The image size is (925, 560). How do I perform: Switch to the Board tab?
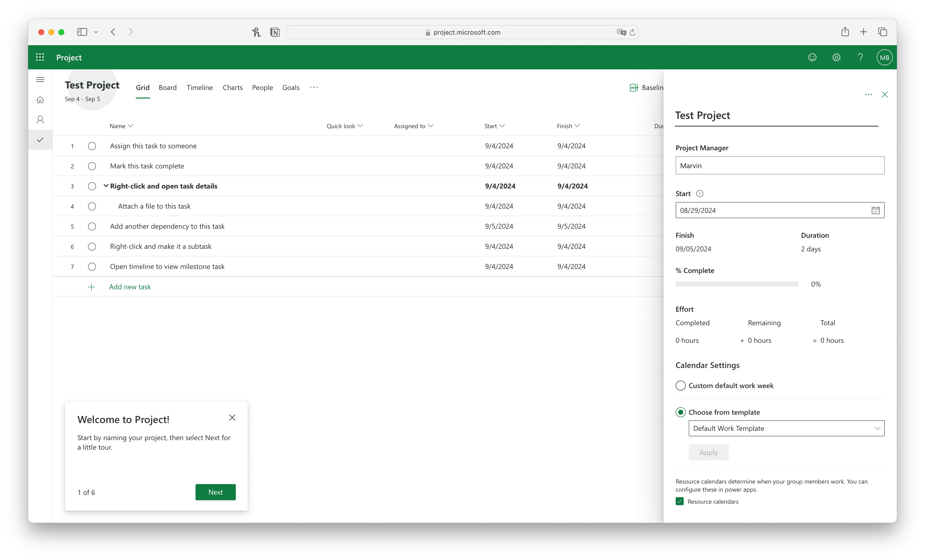coord(167,87)
